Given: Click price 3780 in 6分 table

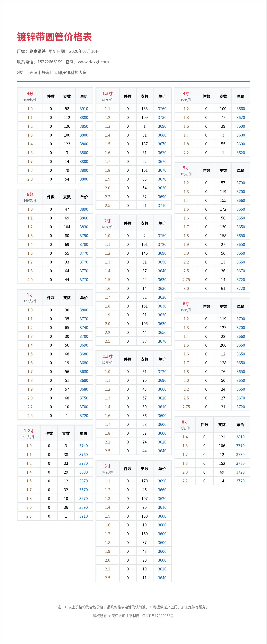Looking at the screenshot, I should tap(84, 245).
